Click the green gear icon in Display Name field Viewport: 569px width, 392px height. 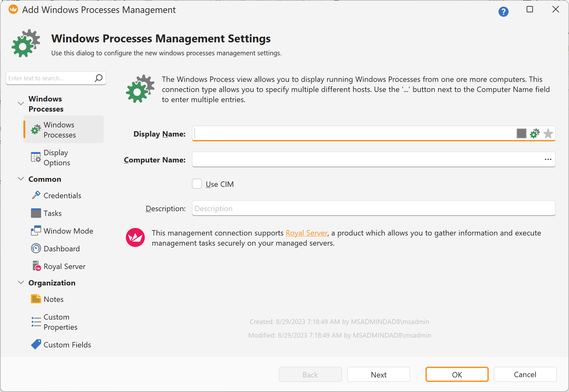click(535, 133)
